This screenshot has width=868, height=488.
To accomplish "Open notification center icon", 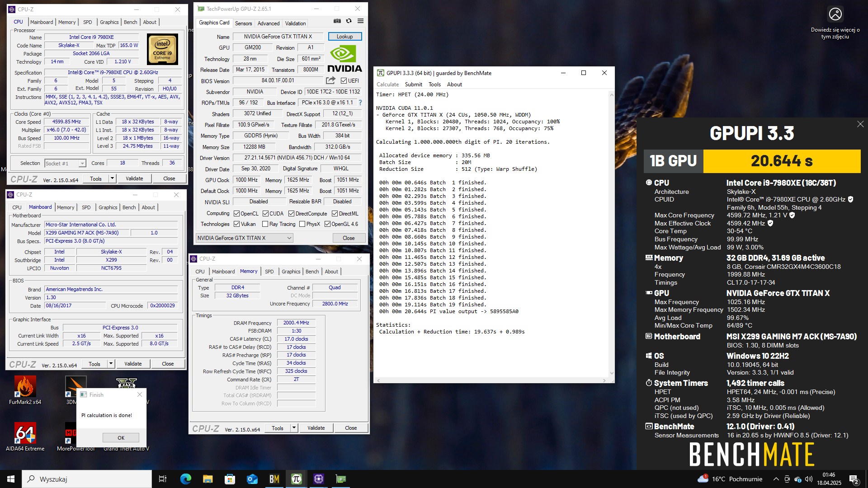I will coord(854,479).
